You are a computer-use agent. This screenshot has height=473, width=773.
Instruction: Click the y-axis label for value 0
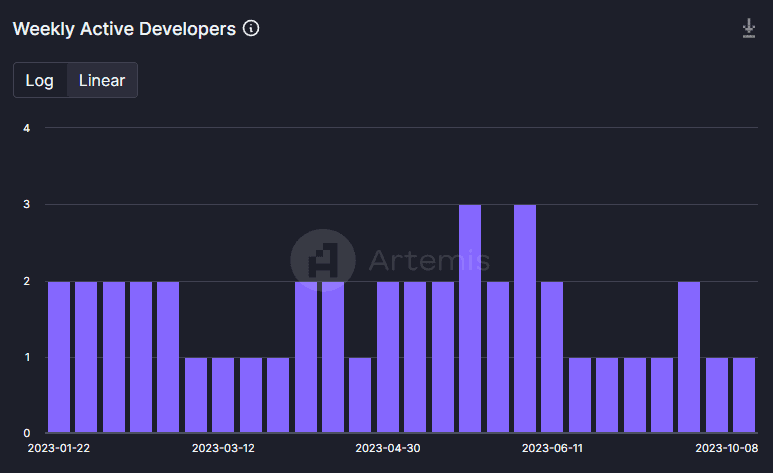pos(27,433)
